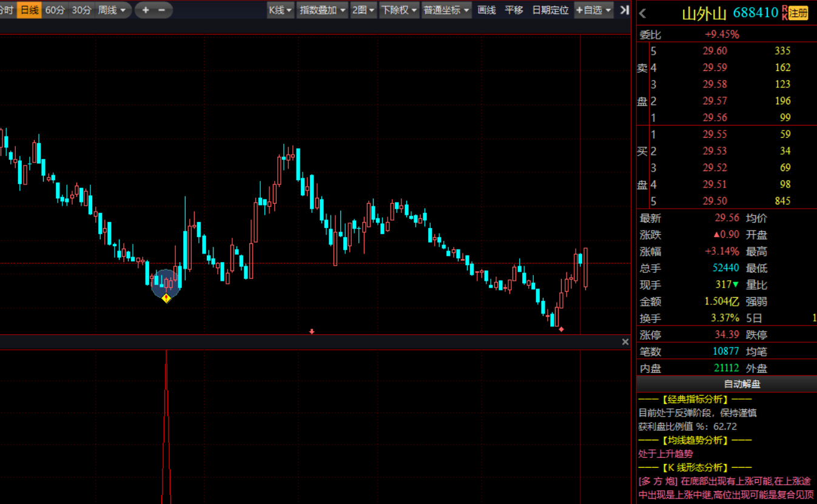Click the buy-5 price 29.50
This screenshot has height=504, width=817.
[x=714, y=201]
